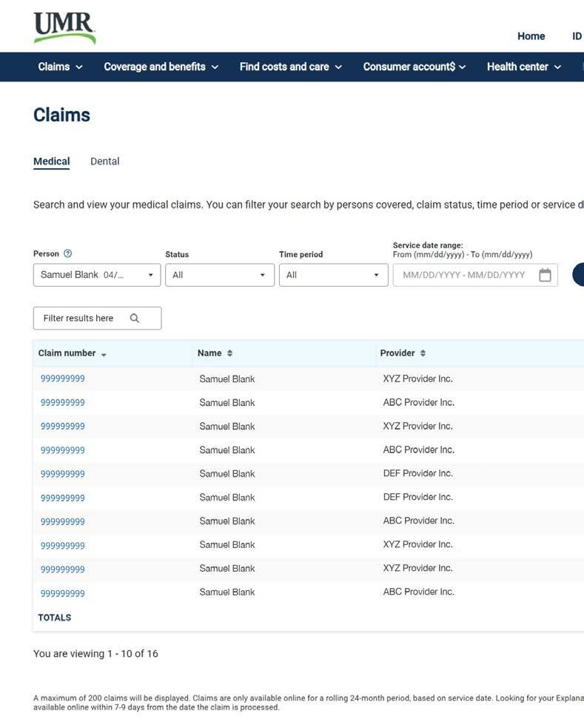Open the service date calendar icon
The width and height of the screenshot is (584, 728).
point(545,275)
